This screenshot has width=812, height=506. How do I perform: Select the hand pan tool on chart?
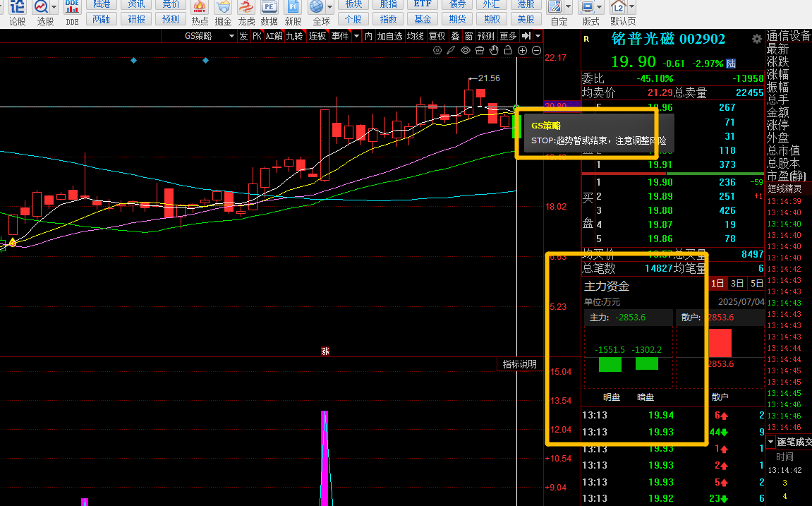[x=494, y=50]
